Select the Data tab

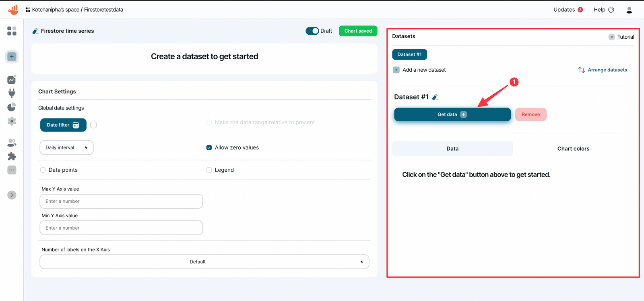tap(452, 149)
